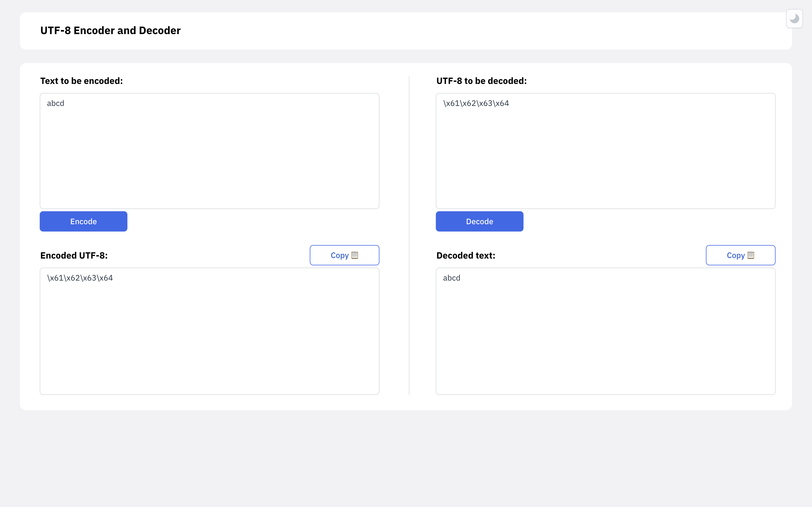Screen dimensions: 812x507
Task: Click the 'Text to be encoded:' label
Action: click(81, 81)
